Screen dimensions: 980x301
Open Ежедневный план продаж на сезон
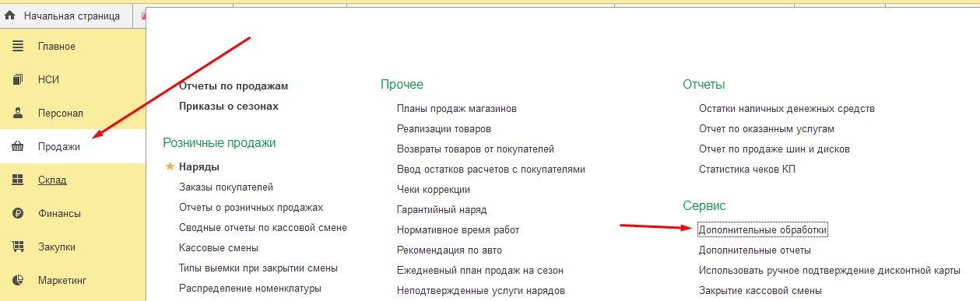480,270
